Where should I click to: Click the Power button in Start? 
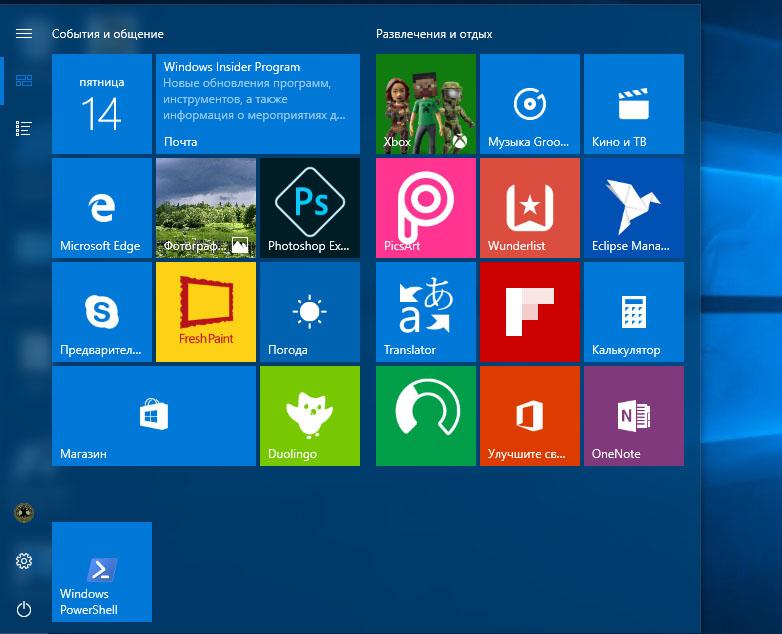24,609
